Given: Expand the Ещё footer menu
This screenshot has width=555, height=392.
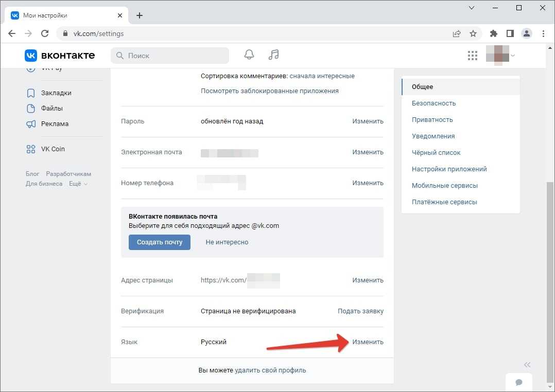Looking at the screenshot, I should [78, 184].
